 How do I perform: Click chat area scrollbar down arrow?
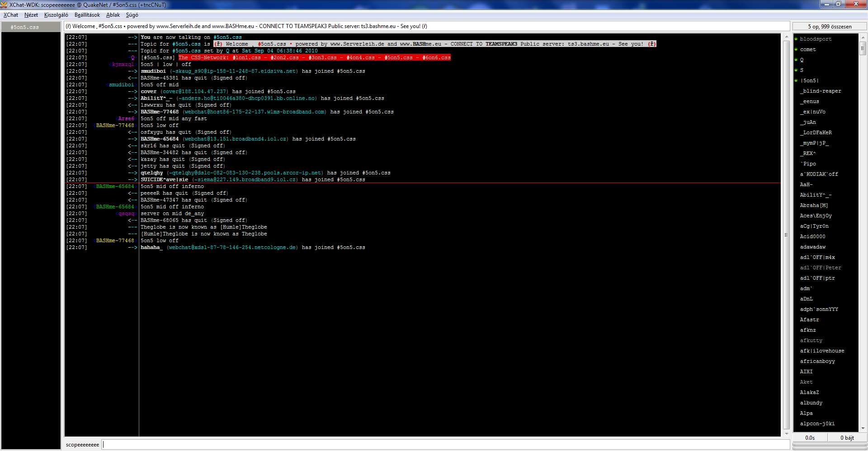coord(786,433)
